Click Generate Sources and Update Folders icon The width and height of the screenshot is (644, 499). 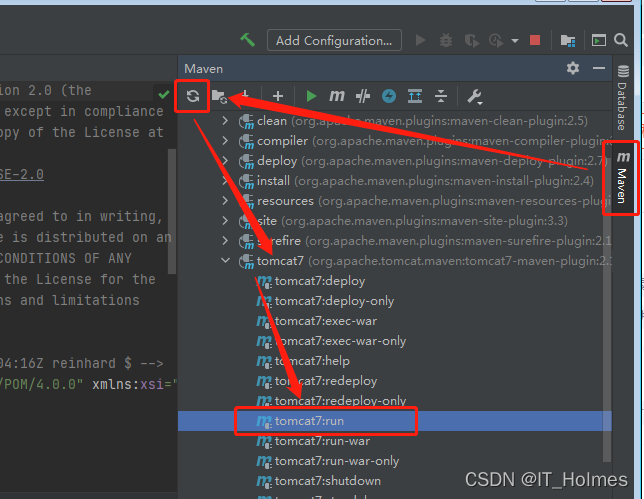pyautogui.click(x=219, y=97)
